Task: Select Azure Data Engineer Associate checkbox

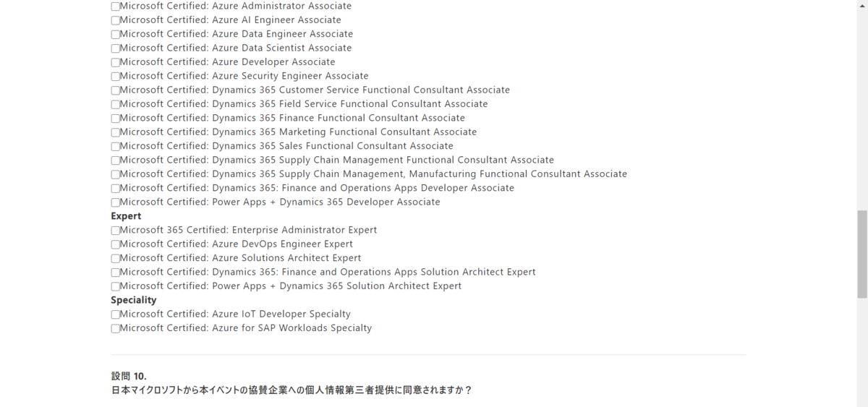Action: click(116, 35)
